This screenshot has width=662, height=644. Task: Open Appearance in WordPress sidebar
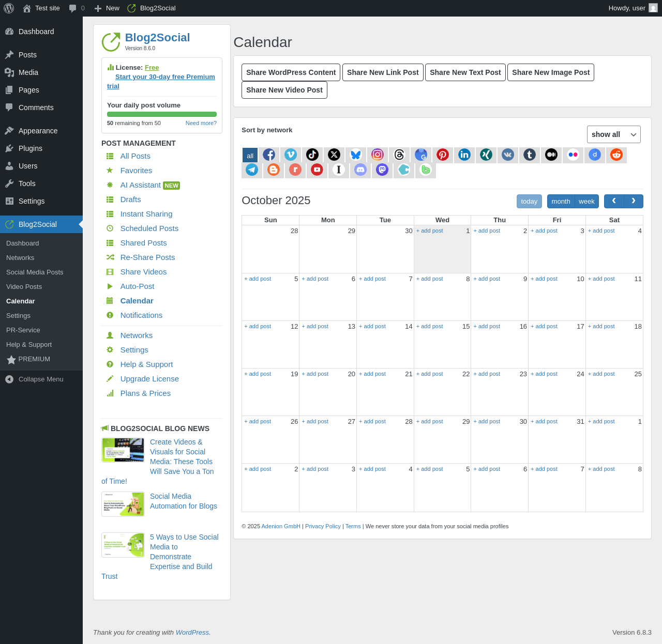41,131
